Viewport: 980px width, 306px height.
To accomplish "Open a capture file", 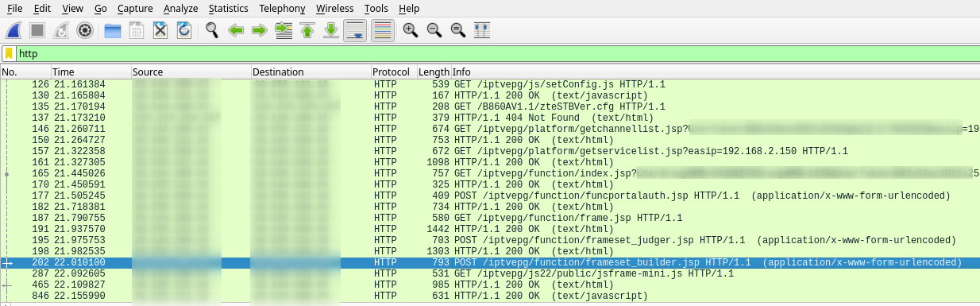I will coord(113,30).
